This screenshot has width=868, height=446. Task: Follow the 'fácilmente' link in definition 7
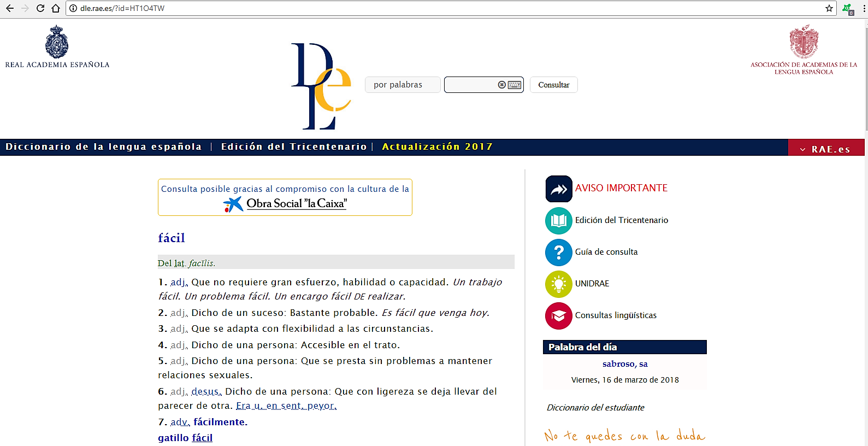pos(221,422)
